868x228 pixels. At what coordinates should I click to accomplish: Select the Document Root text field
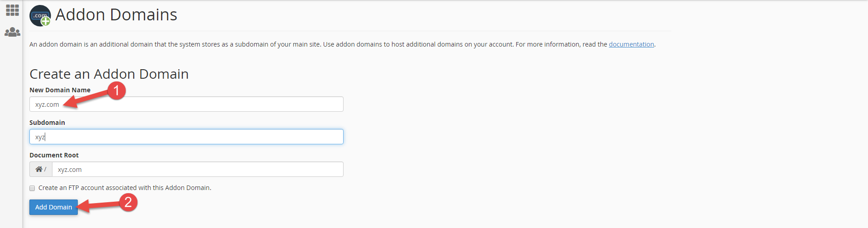[197, 170]
